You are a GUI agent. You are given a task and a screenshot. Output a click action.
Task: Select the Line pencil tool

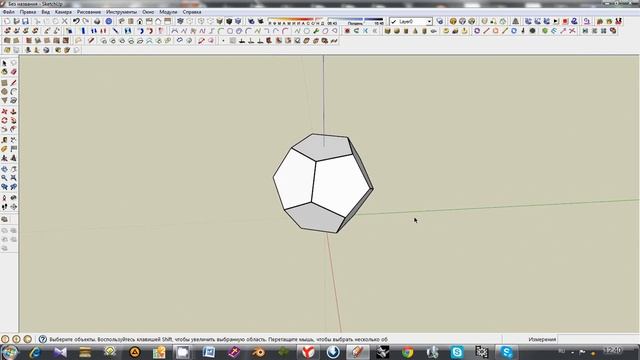(x=13, y=83)
